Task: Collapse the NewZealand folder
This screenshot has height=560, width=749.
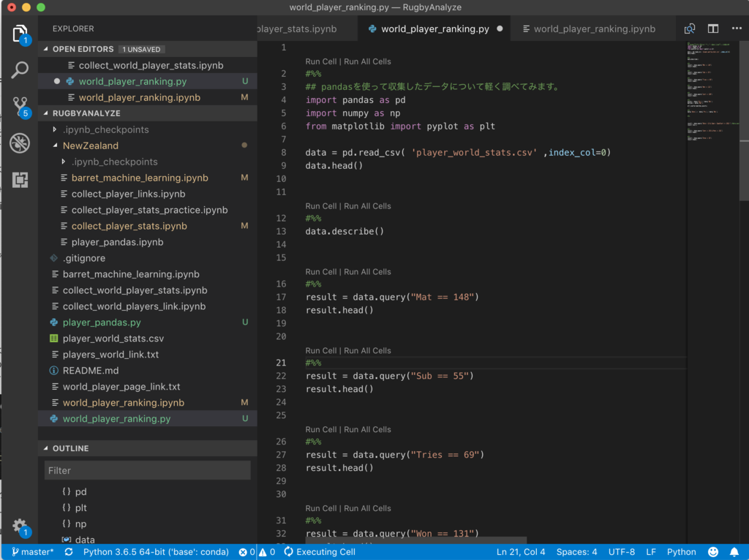Action: click(x=90, y=145)
